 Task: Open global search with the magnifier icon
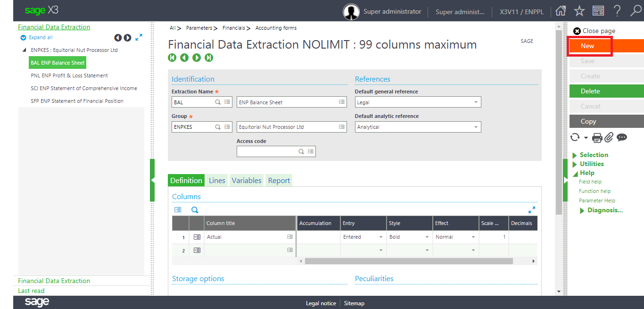pos(636,10)
